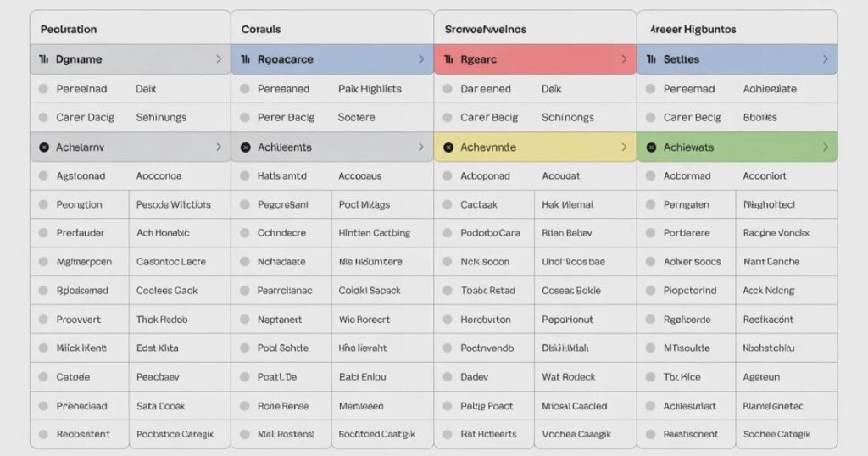Expand the green Achiewats row chevron

click(826, 147)
